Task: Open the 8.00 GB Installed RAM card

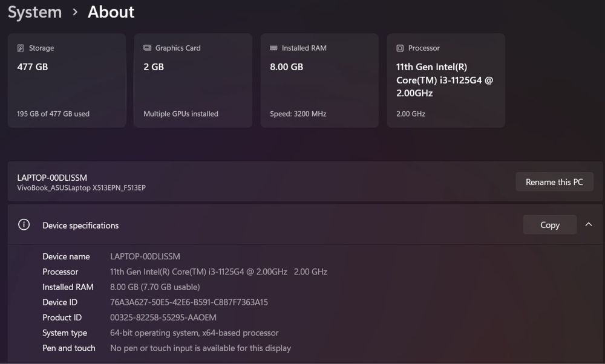Action: 319,80
